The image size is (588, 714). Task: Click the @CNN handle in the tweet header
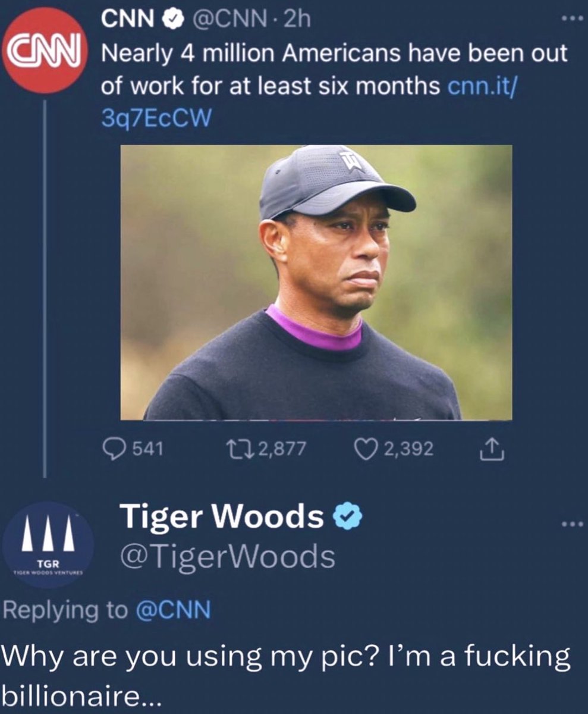tap(225, 20)
